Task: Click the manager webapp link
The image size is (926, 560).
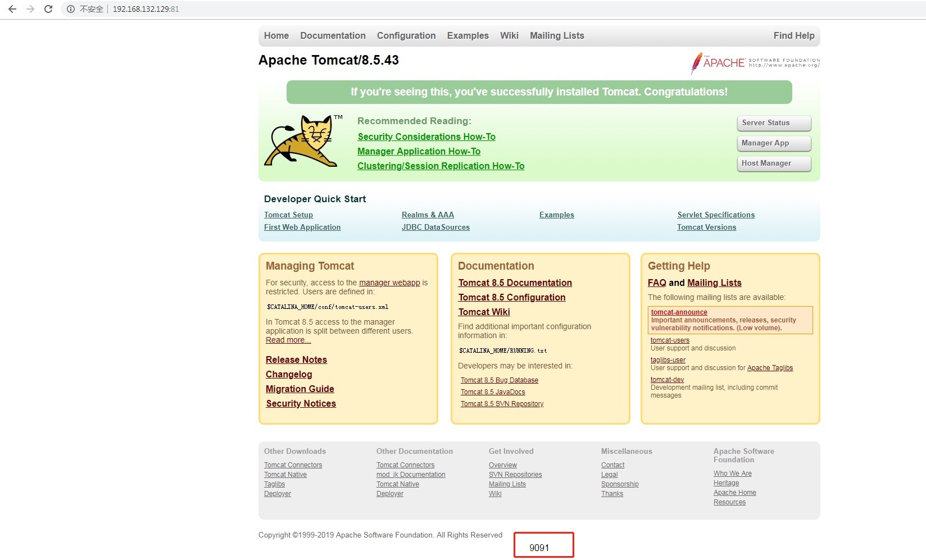Action: click(389, 283)
